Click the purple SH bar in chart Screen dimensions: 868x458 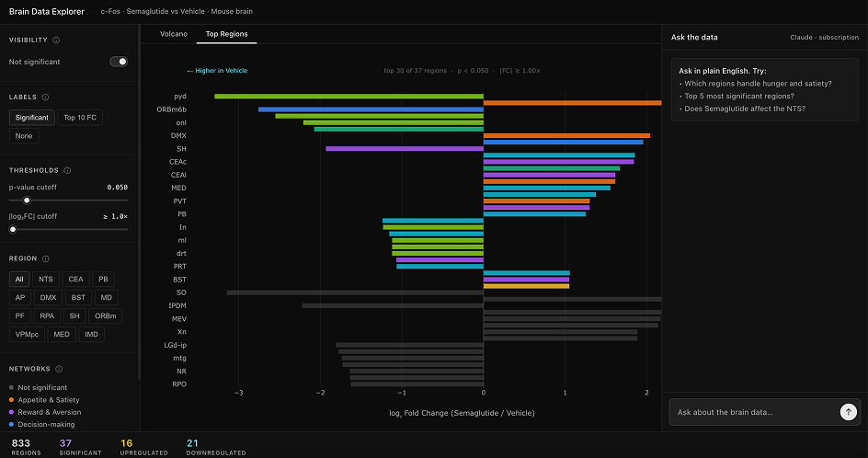405,148
